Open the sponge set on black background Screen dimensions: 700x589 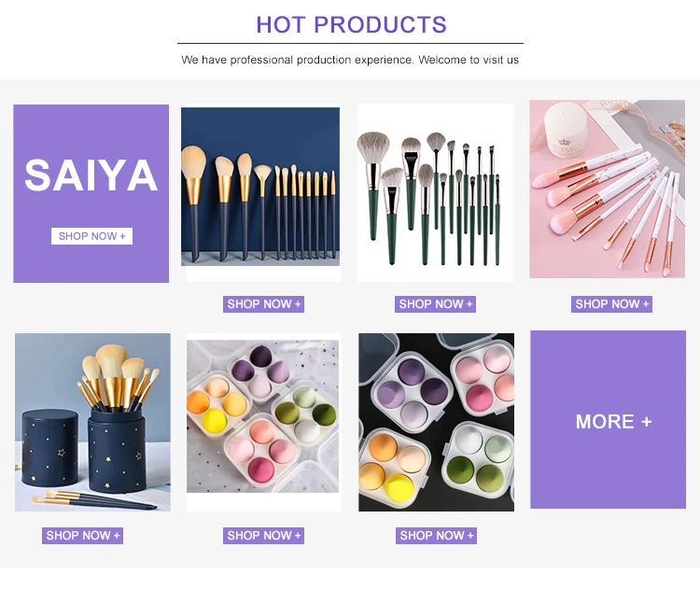click(436, 422)
